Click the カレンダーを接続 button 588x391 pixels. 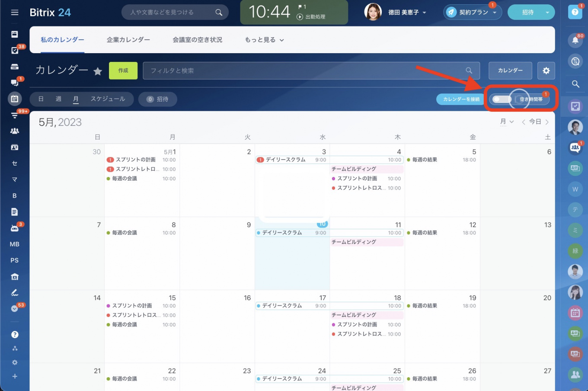(x=461, y=99)
